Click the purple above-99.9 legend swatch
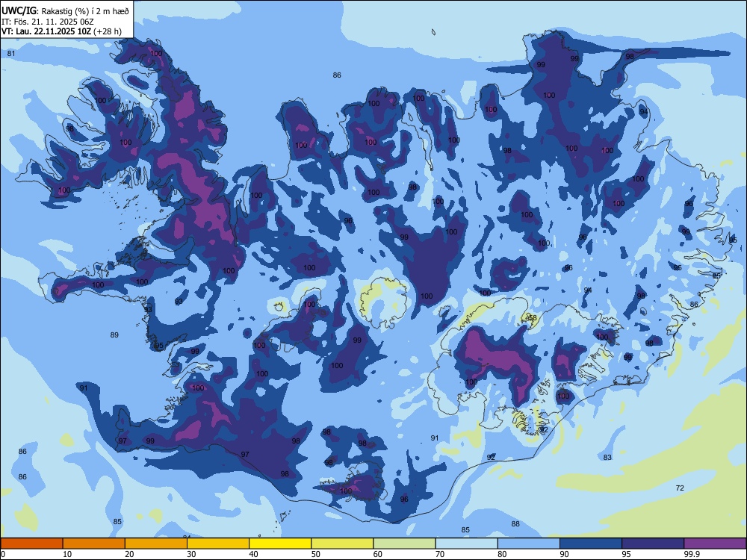This screenshot has width=747, height=560. (x=715, y=544)
